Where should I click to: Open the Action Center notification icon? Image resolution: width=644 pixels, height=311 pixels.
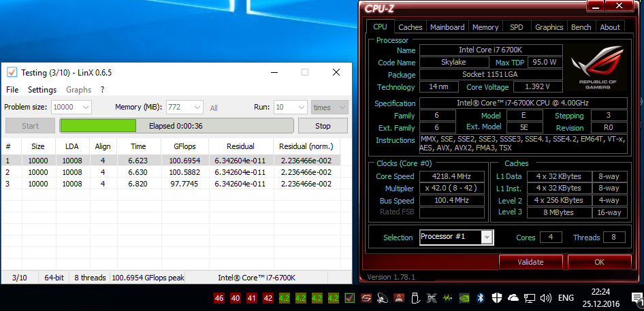tap(637, 299)
